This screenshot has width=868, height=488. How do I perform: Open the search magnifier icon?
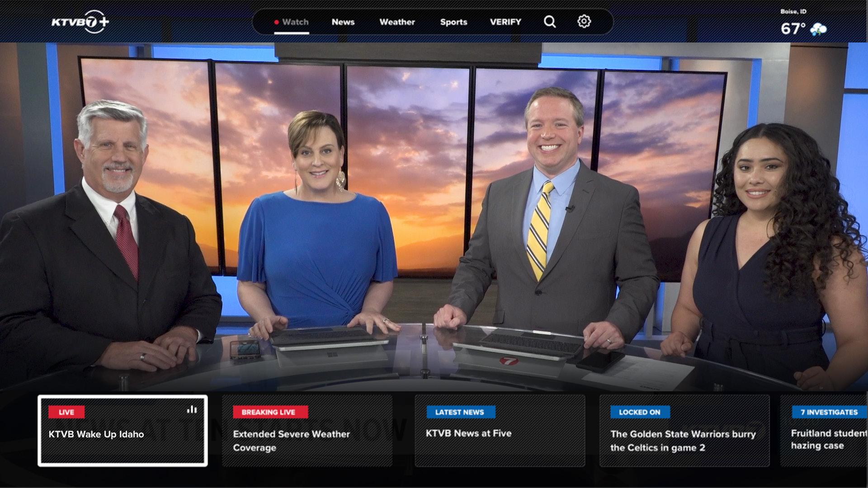(549, 22)
